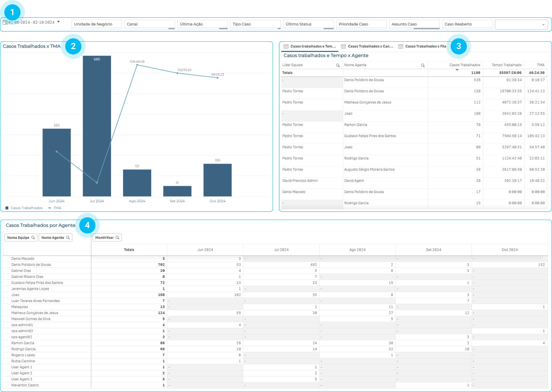
Task: Click magnifier on MonthYear button
Action: [118, 238]
